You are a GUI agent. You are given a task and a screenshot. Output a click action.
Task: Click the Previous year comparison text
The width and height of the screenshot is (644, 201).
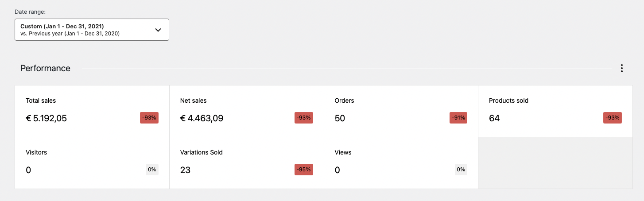point(70,34)
